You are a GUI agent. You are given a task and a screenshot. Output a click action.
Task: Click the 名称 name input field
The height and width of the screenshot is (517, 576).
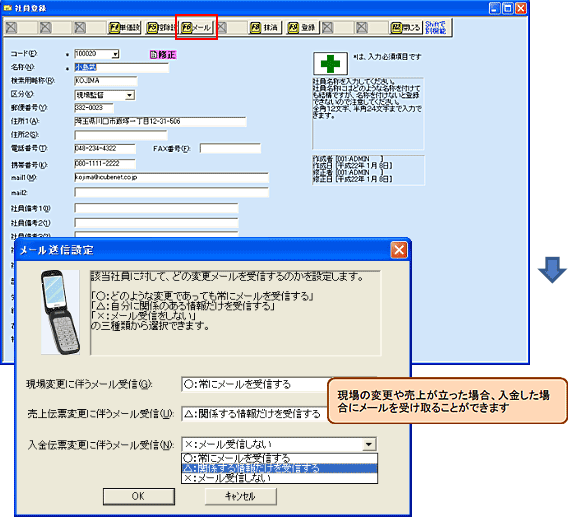pyautogui.click(x=122, y=68)
